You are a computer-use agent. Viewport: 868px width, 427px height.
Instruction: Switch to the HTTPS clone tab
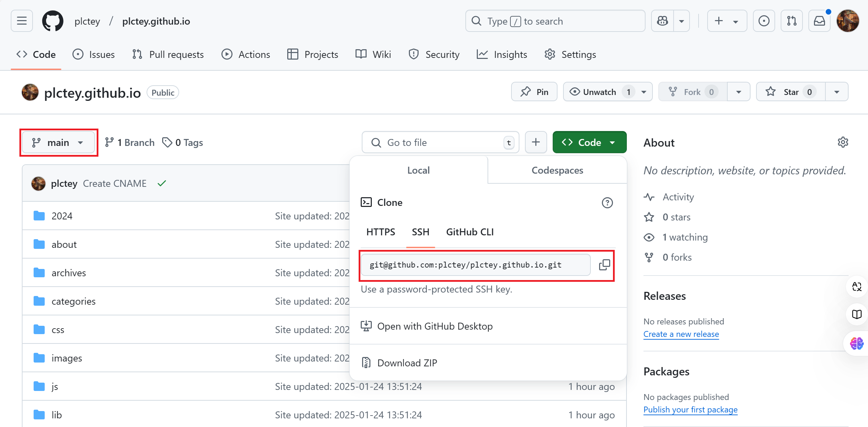(380, 232)
